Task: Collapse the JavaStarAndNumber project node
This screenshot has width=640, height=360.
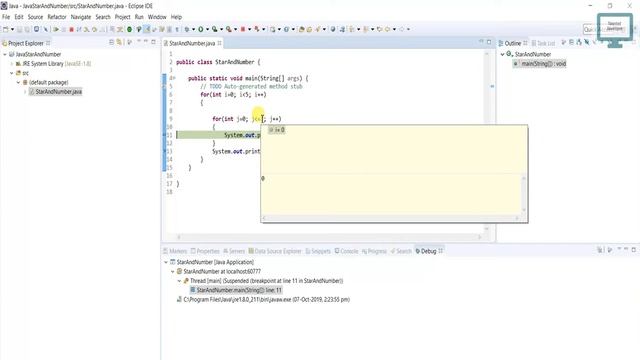Action: 5,54
